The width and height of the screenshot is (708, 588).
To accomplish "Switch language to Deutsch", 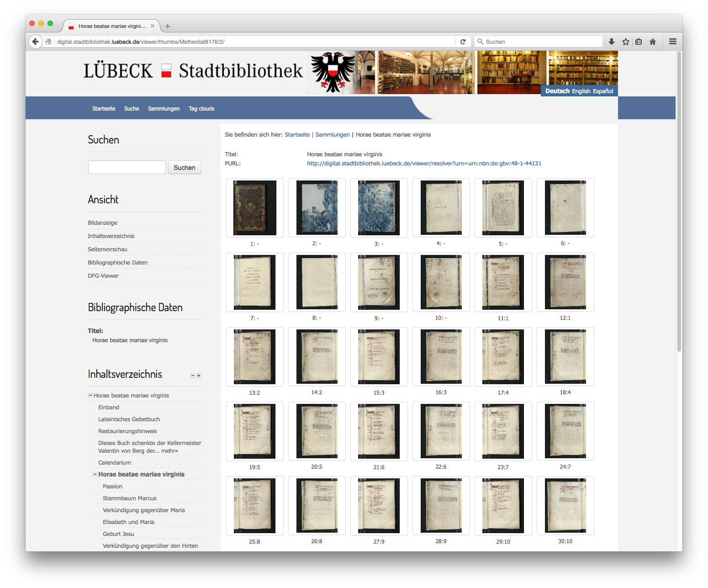I will pyautogui.click(x=557, y=91).
